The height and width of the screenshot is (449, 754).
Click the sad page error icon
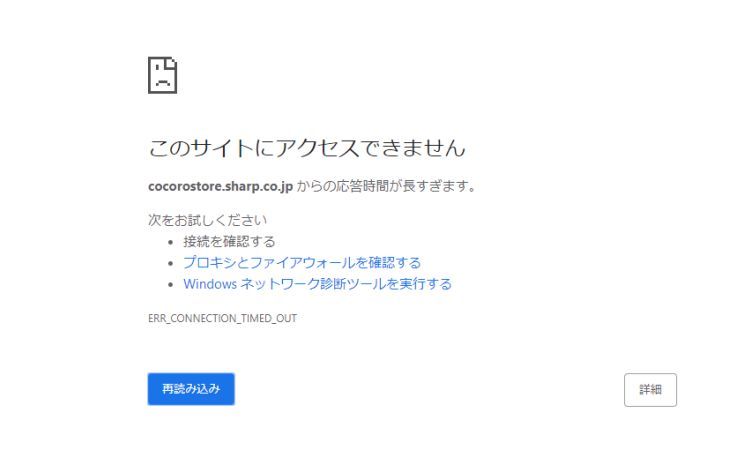[163, 75]
